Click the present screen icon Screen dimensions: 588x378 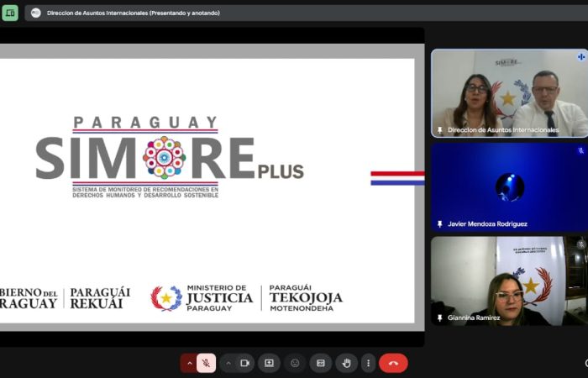pos(269,363)
